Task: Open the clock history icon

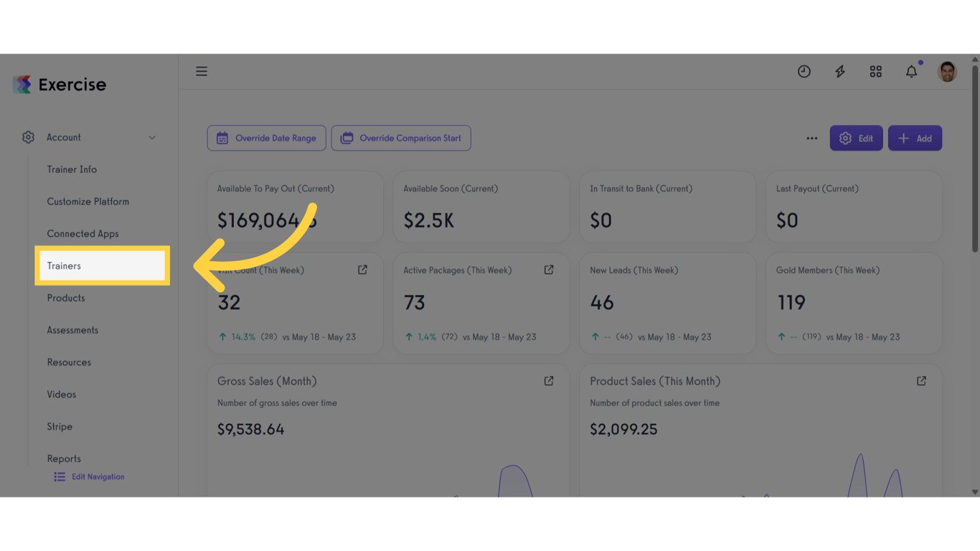Action: (x=804, y=71)
